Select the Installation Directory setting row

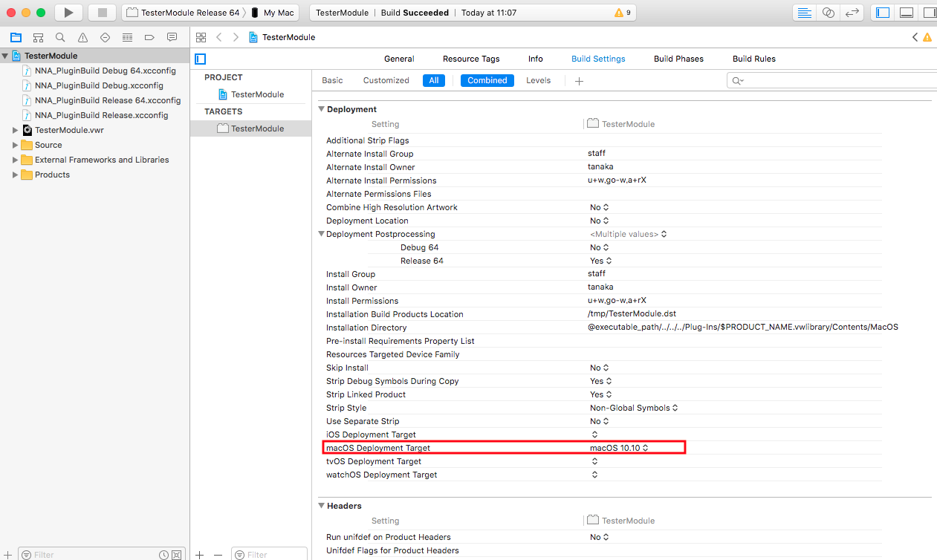pos(603,328)
